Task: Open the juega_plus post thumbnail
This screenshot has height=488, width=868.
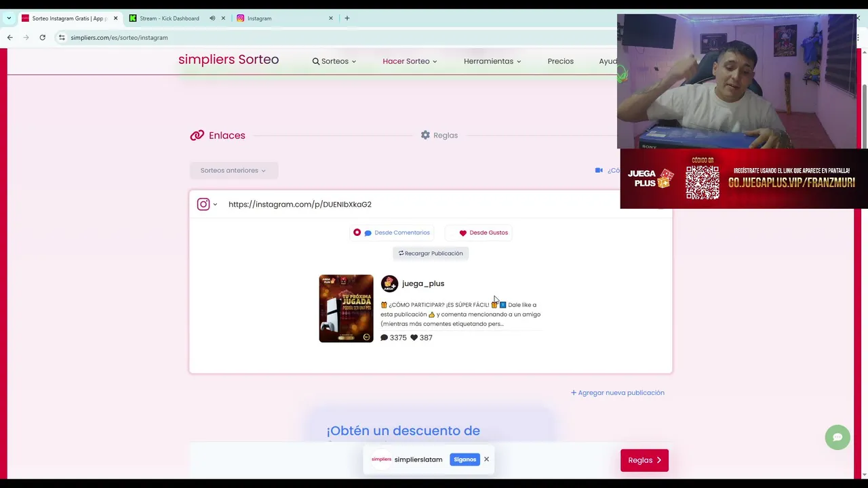Action: [346, 308]
